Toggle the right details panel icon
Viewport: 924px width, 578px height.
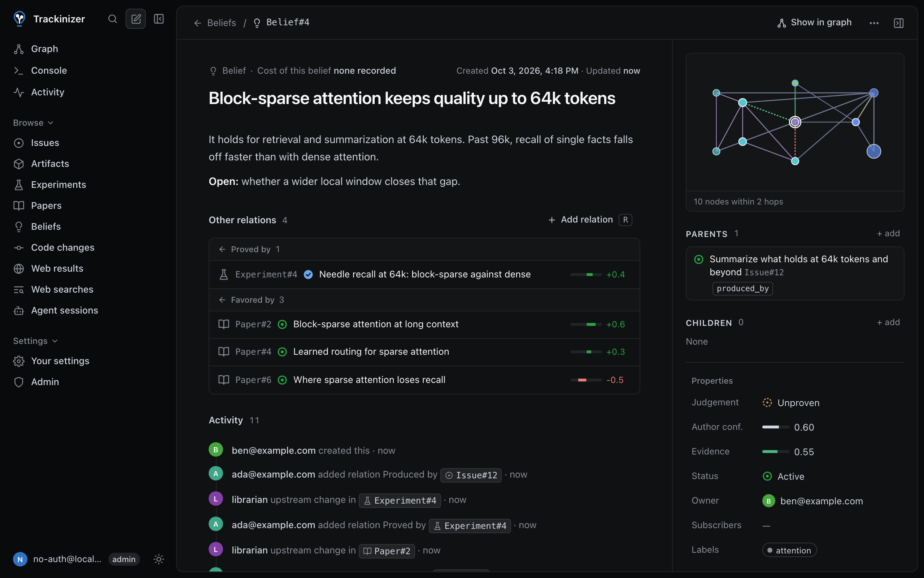point(898,23)
